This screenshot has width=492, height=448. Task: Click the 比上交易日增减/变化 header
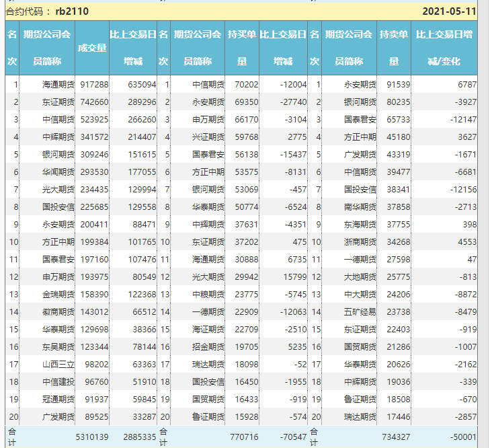coord(444,48)
